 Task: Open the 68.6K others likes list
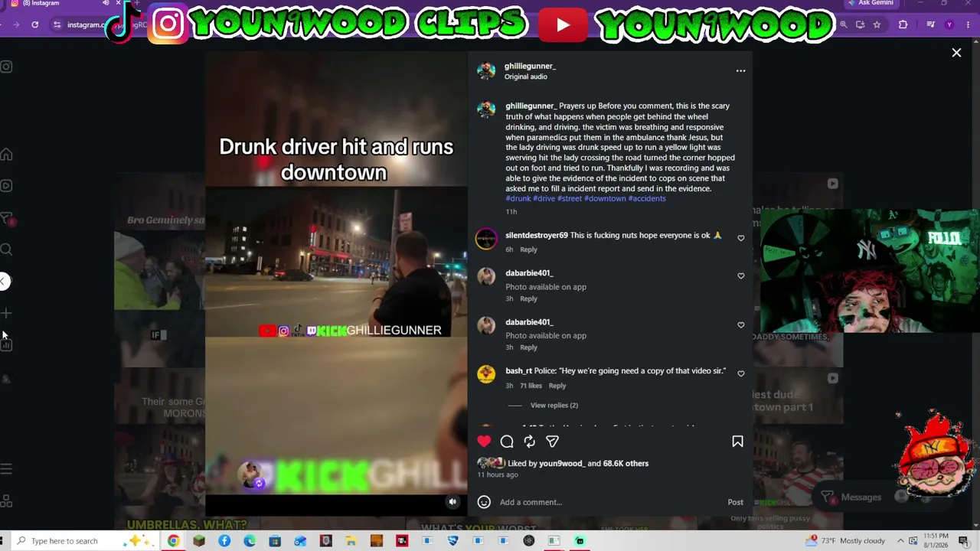click(x=626, y=463)
